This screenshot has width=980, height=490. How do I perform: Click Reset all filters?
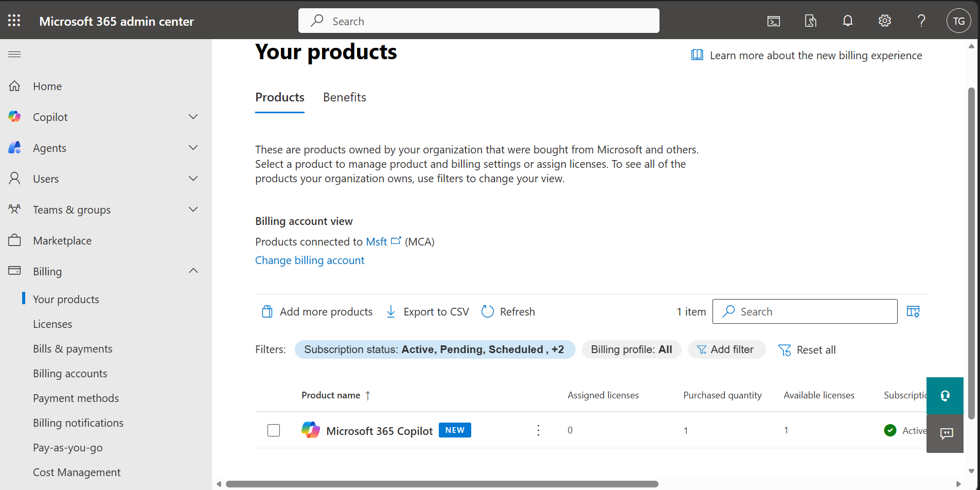pyautogui.click(x=807, y=350)
